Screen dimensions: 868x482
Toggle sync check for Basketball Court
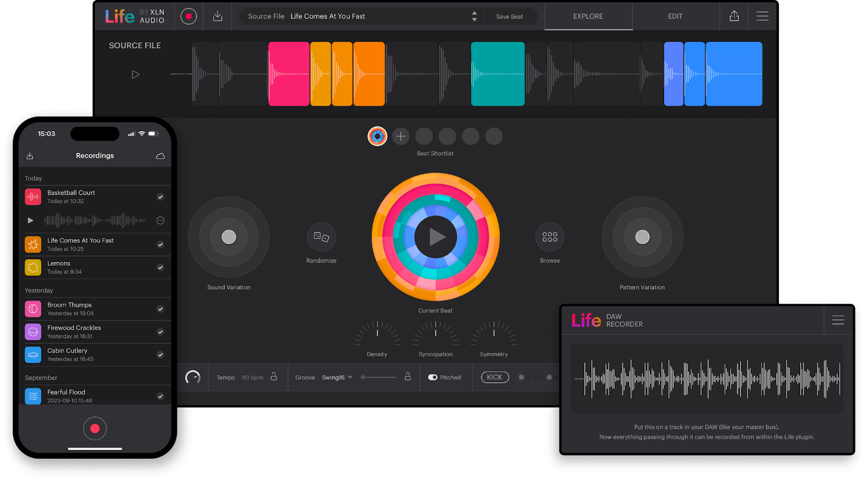click(160, 197)
